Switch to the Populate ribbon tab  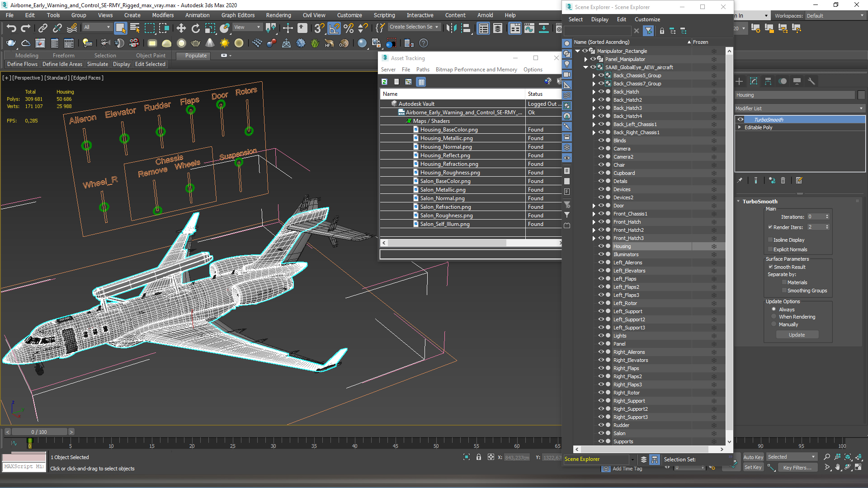point(196,56)
